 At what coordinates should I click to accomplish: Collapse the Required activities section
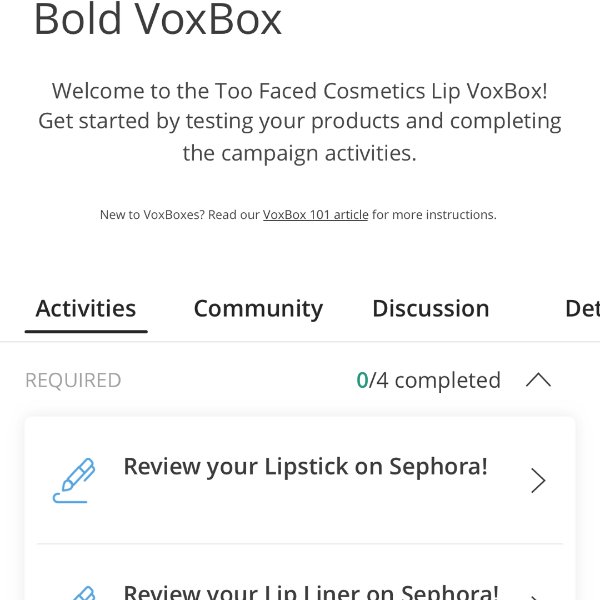538,380
